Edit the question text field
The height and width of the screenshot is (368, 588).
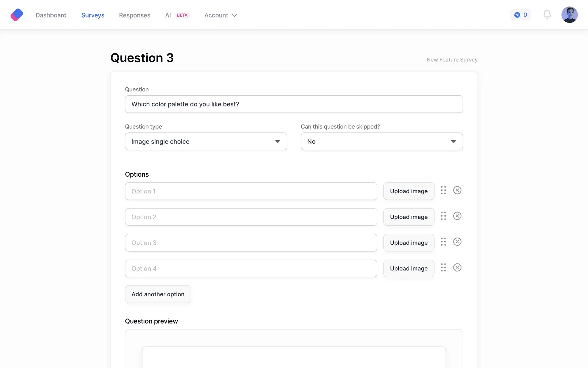tap(293, 104)
